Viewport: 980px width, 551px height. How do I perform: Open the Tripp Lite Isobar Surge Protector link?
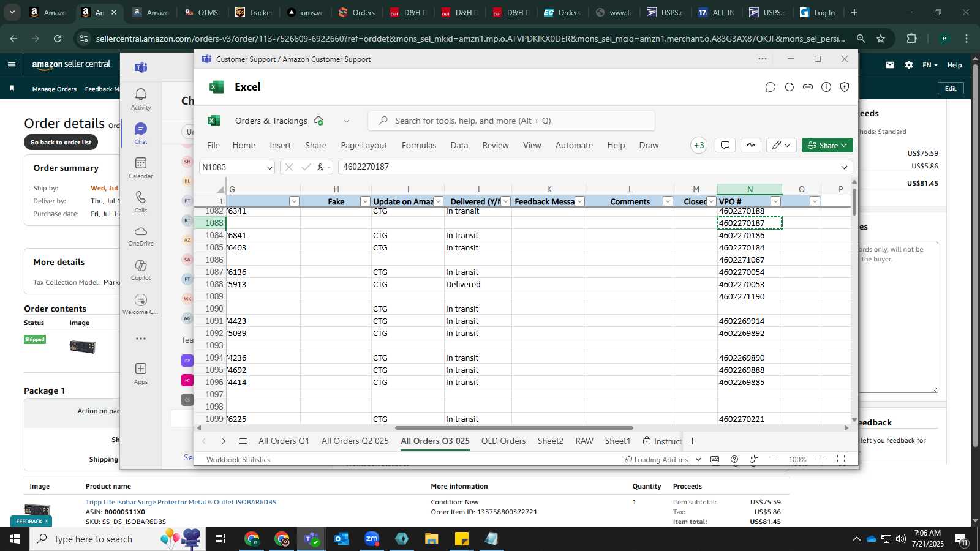coord(181,502)
